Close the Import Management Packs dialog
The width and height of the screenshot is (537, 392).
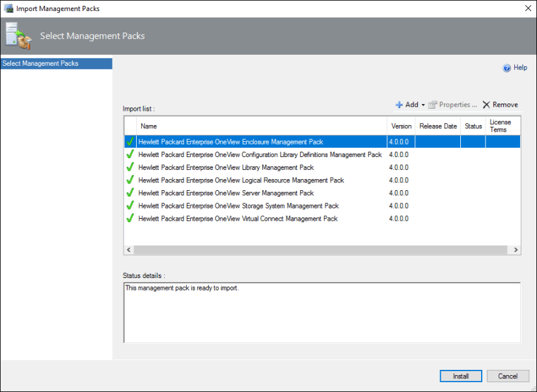(x=528, y=8)
